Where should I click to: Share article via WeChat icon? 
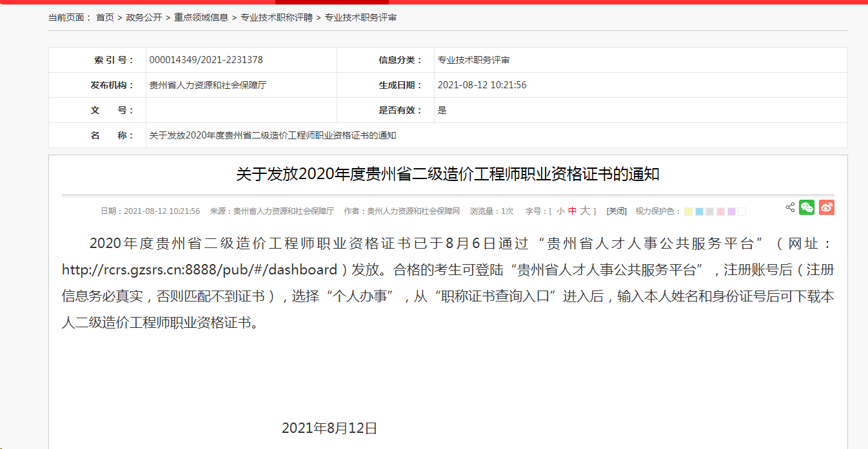point(807,207)
